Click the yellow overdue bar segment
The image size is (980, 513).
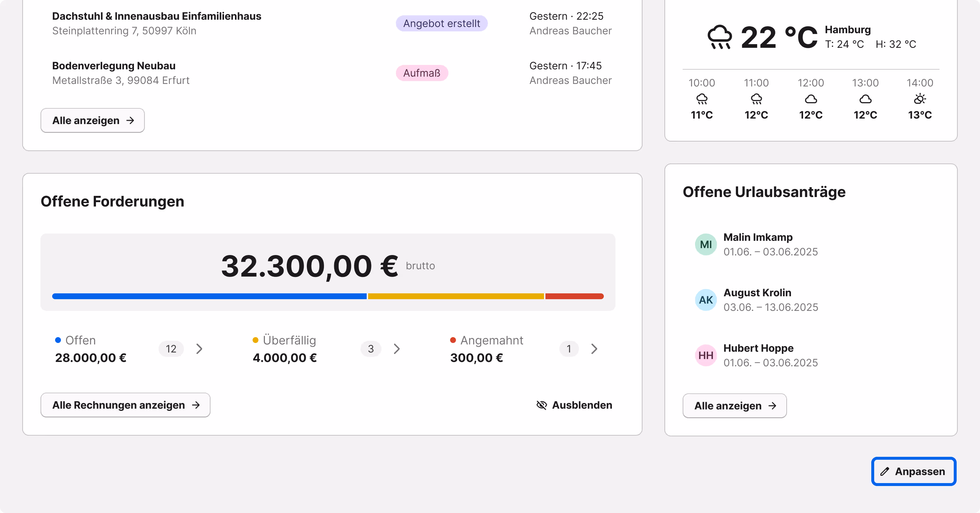pyautogui.click(x=455, y=296)
